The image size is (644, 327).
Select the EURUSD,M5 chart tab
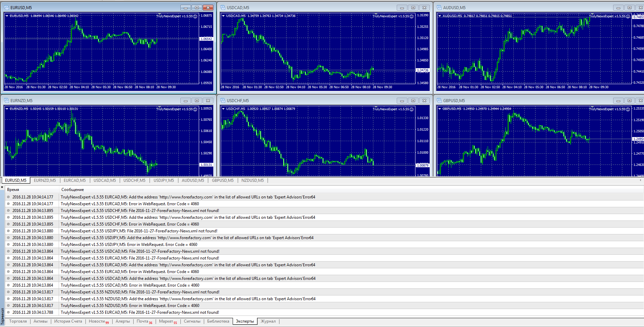point(16,180)
